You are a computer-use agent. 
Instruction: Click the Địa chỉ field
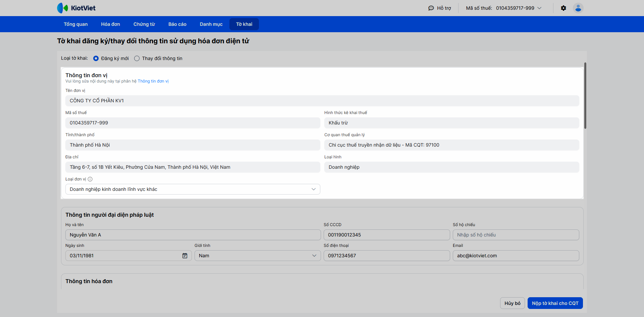[x=193, y=167]
